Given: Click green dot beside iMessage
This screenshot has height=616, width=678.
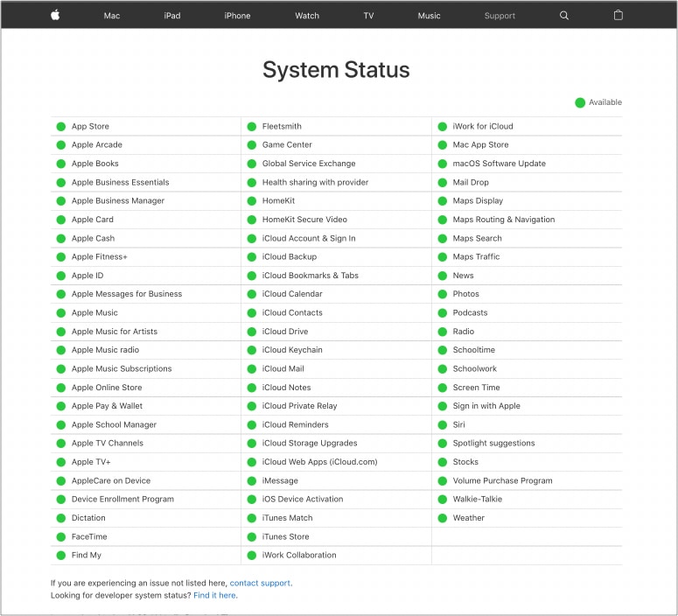Looking at the screenshot, I should pos(252,480).
